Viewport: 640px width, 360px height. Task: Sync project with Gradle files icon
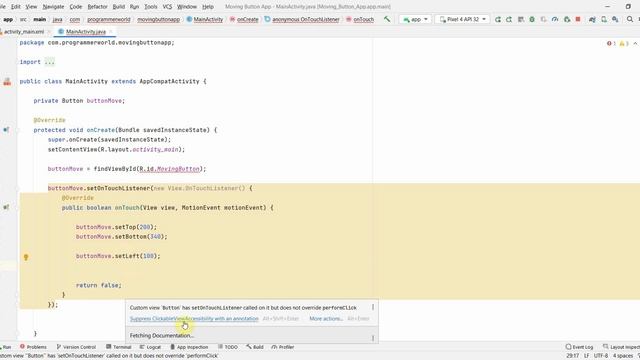(592, 19)
